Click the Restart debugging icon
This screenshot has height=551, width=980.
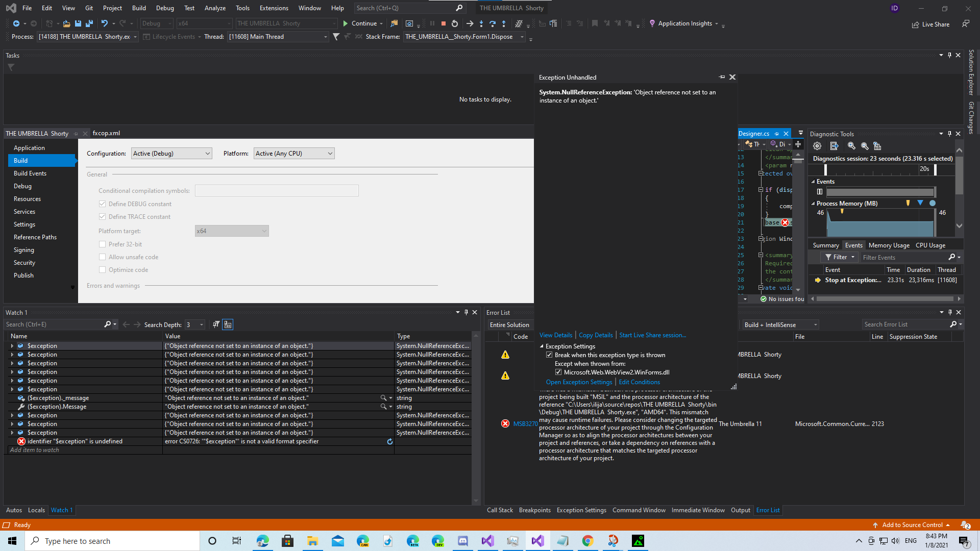click(455, 23)
